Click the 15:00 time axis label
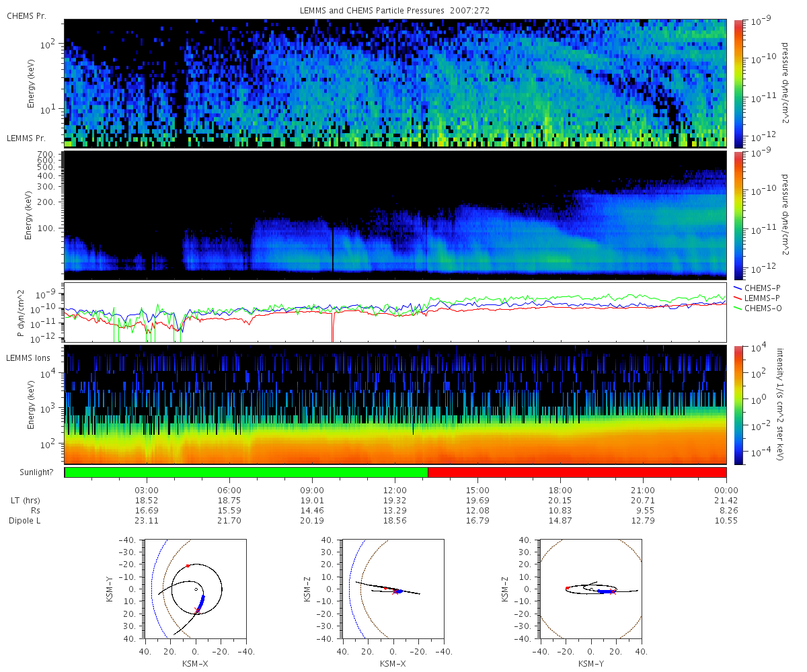 [x=477, y=491]
